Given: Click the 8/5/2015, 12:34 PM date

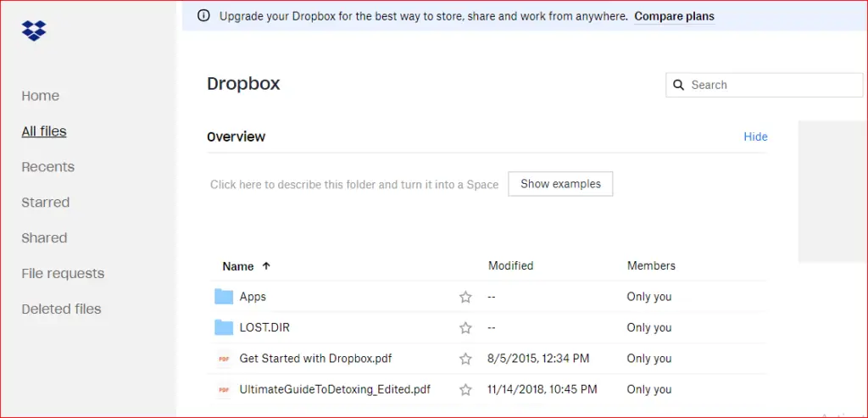Looking at the screenshot, I should click(x=538, y=359).
